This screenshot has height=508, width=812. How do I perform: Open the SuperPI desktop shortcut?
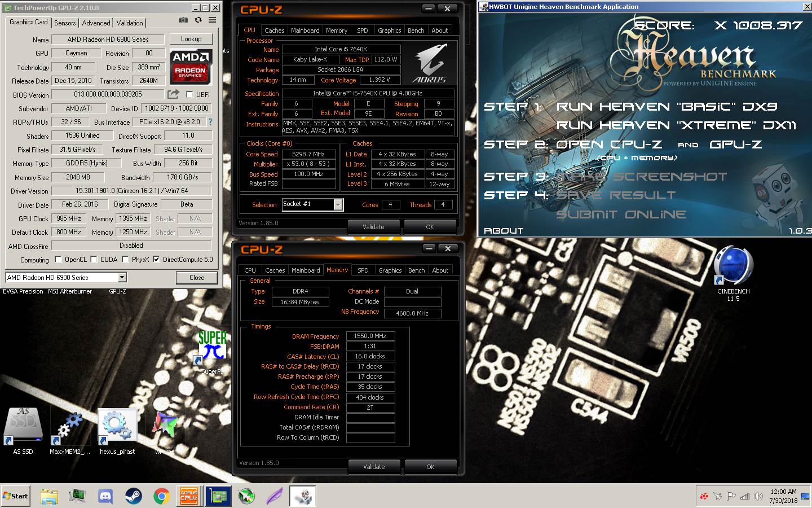212,352
